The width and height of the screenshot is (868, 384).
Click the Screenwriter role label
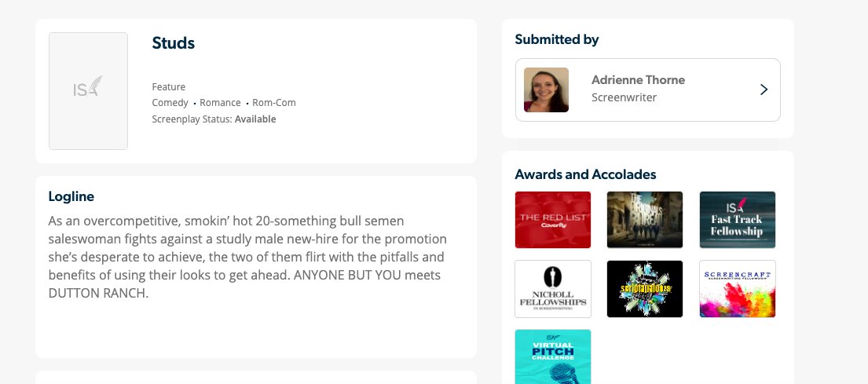[624, 97]
